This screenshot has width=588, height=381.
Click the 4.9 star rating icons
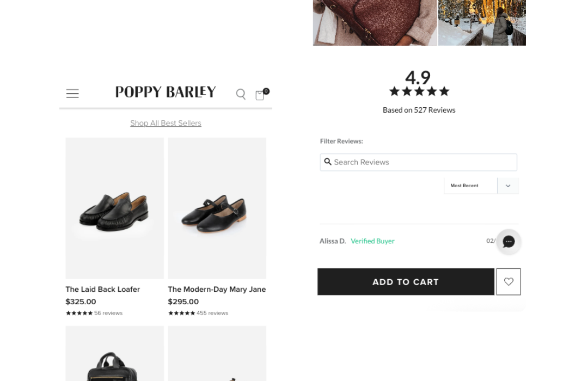[419, 91]
